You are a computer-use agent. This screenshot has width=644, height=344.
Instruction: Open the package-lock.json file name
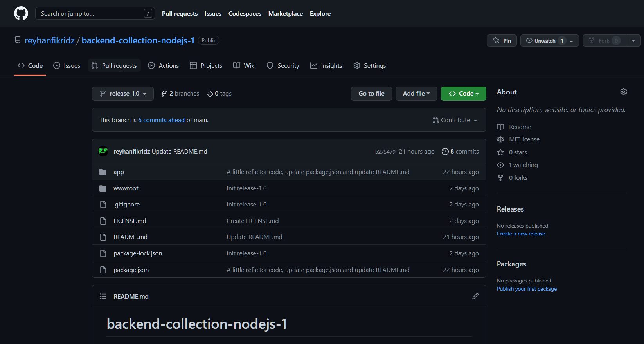pyautogui.click(x=138, y=253)
